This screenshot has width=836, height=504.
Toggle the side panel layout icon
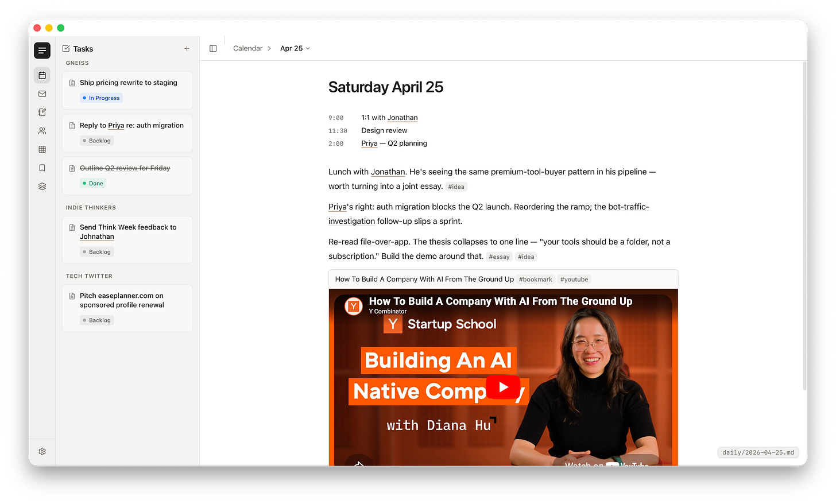(x=213, y=49)
